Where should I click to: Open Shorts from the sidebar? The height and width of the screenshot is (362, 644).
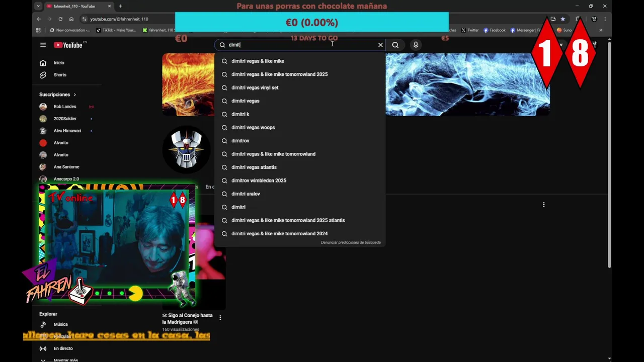pos(59,75)
